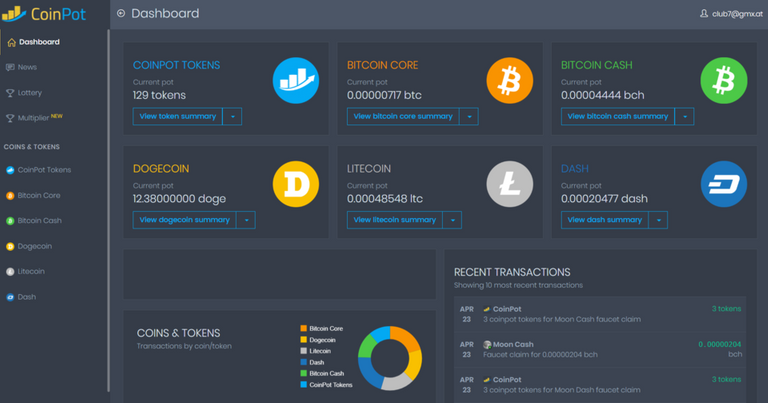
Task: Click CoinPot icon in Moon Cash claim row
Action: coord(487,309)
